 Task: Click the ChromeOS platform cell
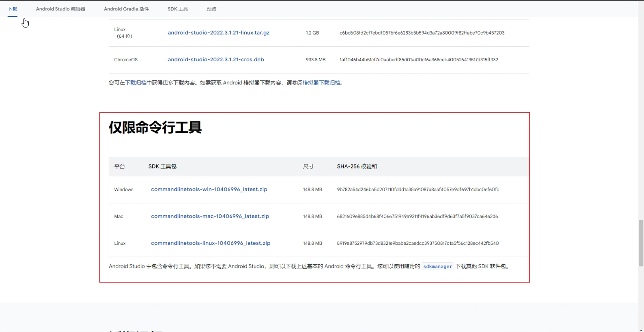tap(126, 60)
